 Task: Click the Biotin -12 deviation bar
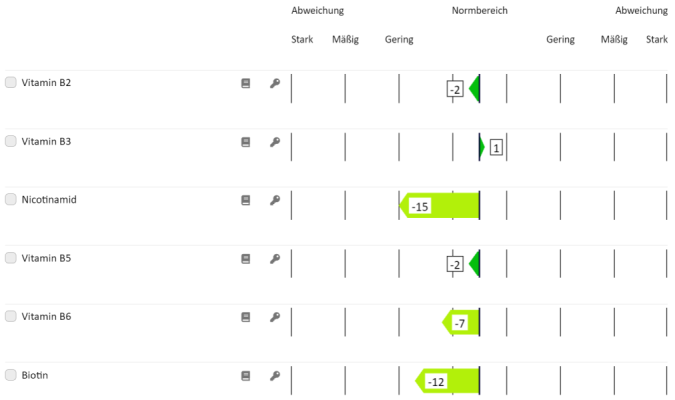448,382
